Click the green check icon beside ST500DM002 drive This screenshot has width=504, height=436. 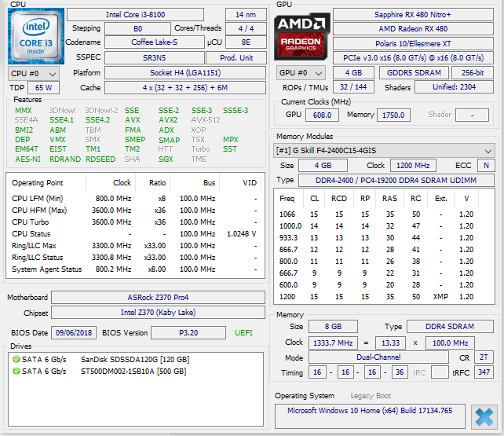click(16, 371)
